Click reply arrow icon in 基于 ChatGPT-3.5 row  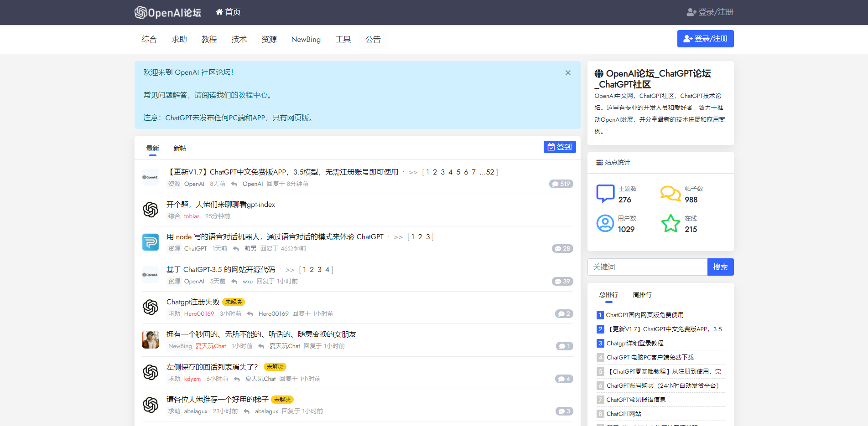tap(234, 282)
